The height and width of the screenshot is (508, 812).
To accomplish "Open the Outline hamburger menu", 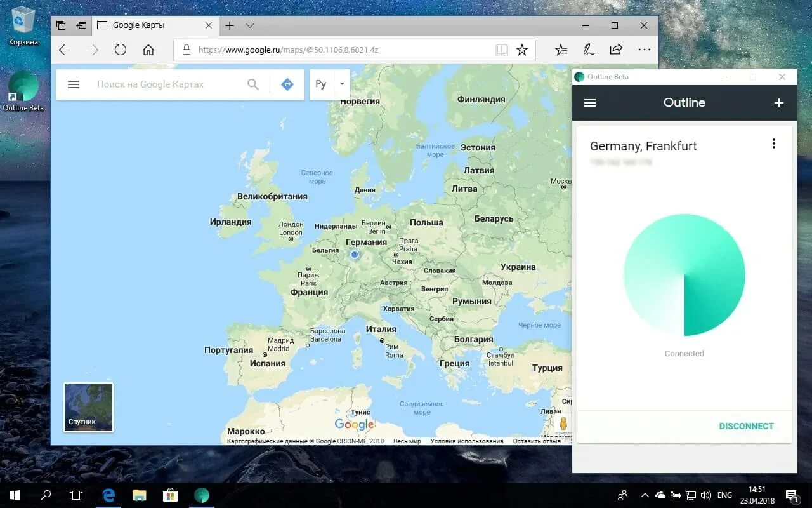I will point(590,103).
